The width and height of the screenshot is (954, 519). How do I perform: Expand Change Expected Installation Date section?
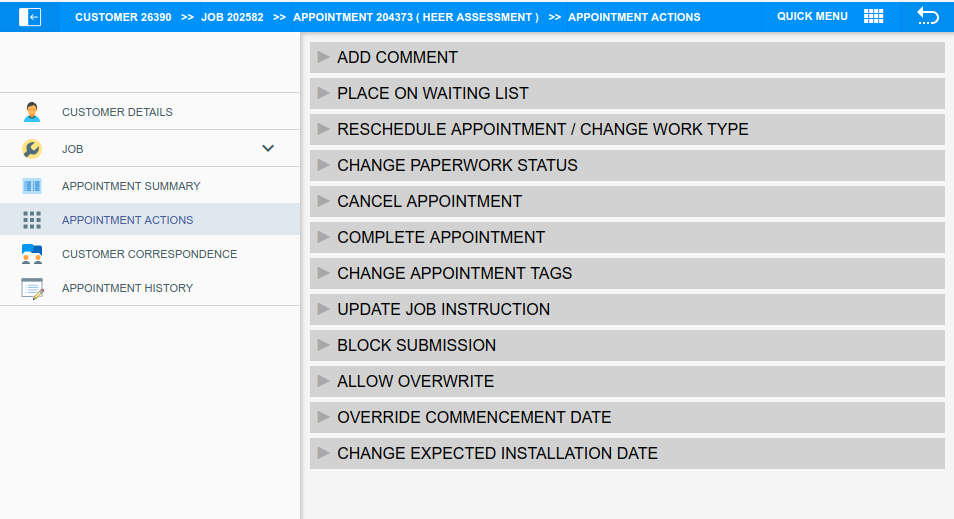[x=497, y=454]
